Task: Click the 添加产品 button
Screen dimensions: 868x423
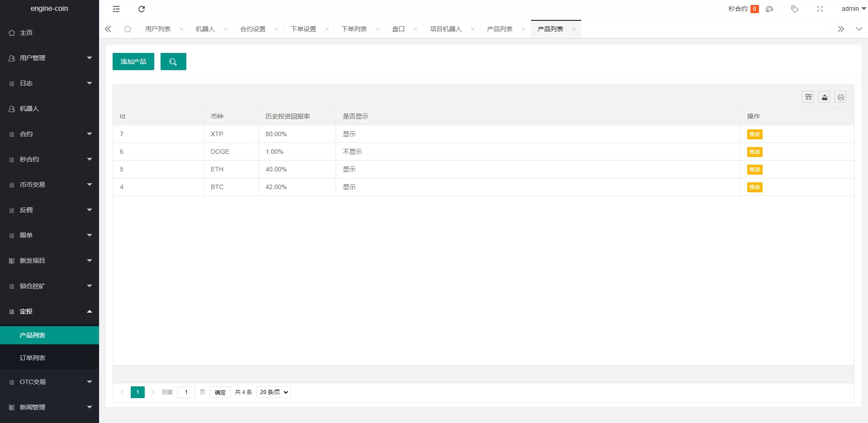Action: (x=133, y=62)
